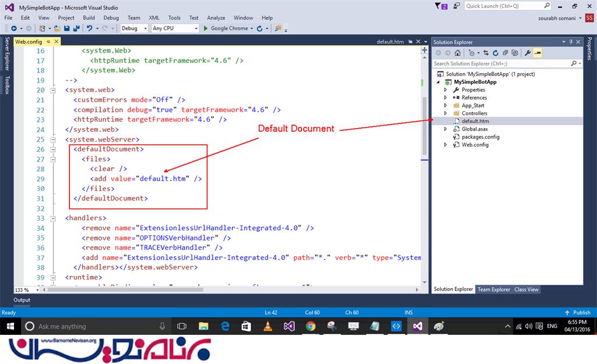The width and height of the screenshot is (597, 364).
Task: Toggle the highlighted Preview Selected Items button
Action: point(538,53)
